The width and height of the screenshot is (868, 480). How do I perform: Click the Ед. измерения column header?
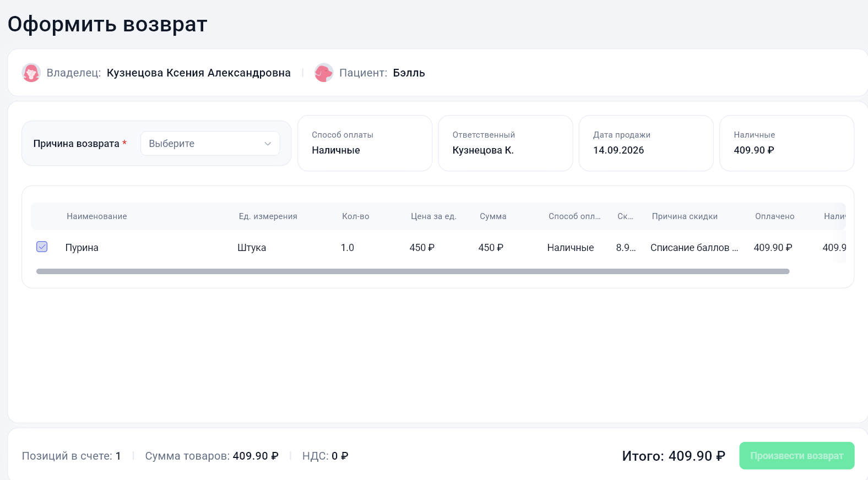tap(268, 216)
